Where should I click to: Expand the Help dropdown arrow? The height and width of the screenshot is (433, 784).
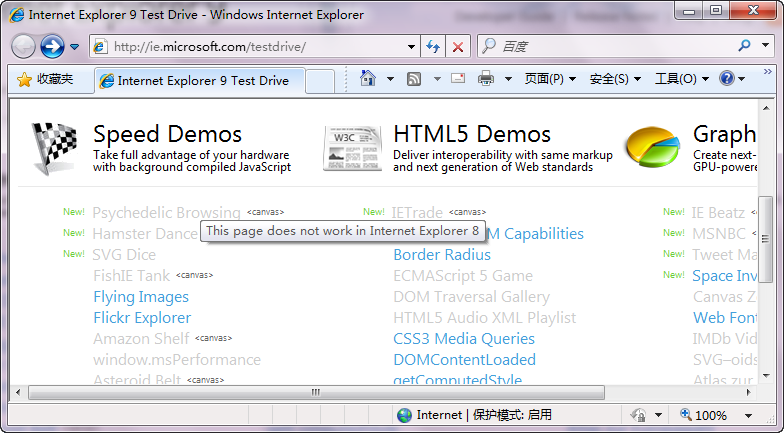(x=742, y=79)
